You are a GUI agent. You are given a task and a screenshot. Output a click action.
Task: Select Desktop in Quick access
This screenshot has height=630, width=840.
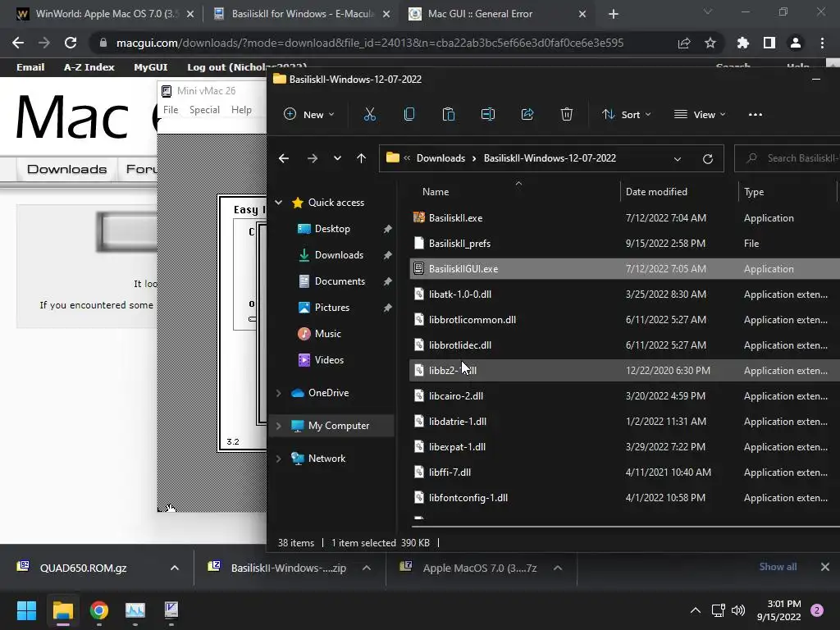(x=332, y=229)
